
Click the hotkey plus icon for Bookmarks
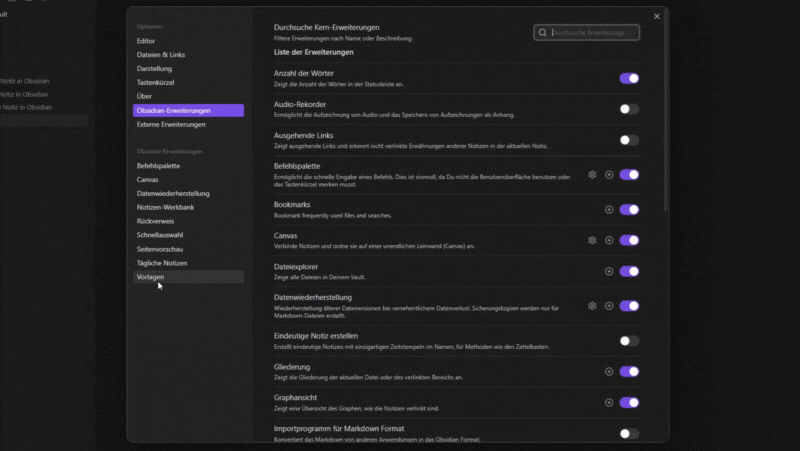tap(609, 210)
